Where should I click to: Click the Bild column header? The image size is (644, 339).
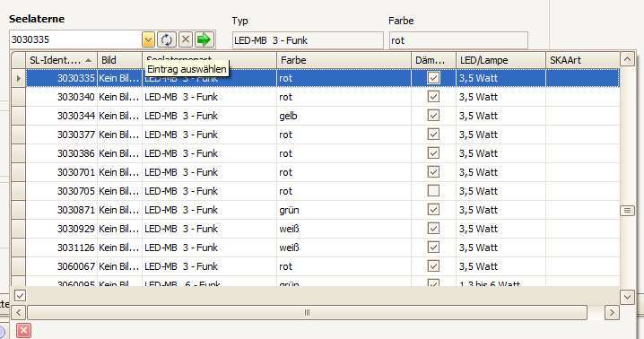pos(119,60)
